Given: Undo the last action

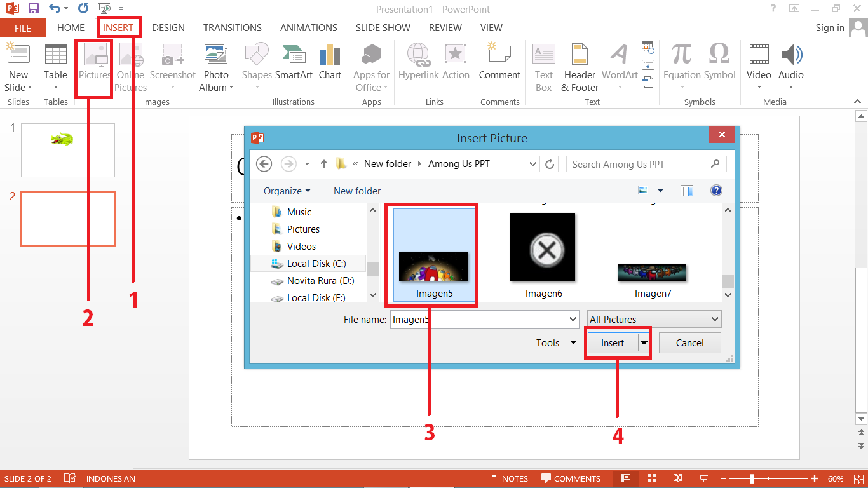Looking at the screenshot, I should tap(55, 9).
